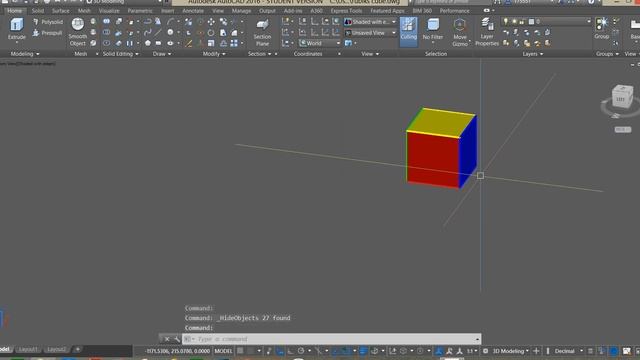The height and width of the screenshot is (360, 640).
Task: Toggle lineweight display in status bar
Action: (363, 351)
